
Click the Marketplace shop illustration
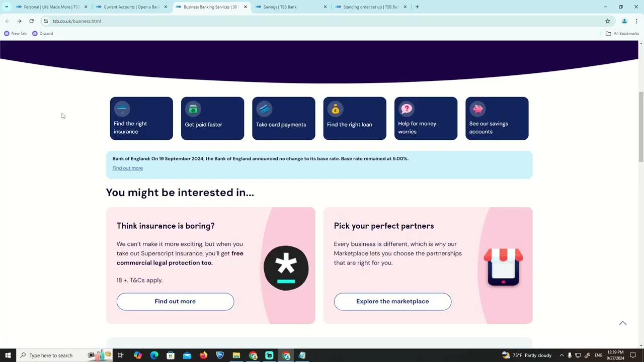(x=503, y=267)
